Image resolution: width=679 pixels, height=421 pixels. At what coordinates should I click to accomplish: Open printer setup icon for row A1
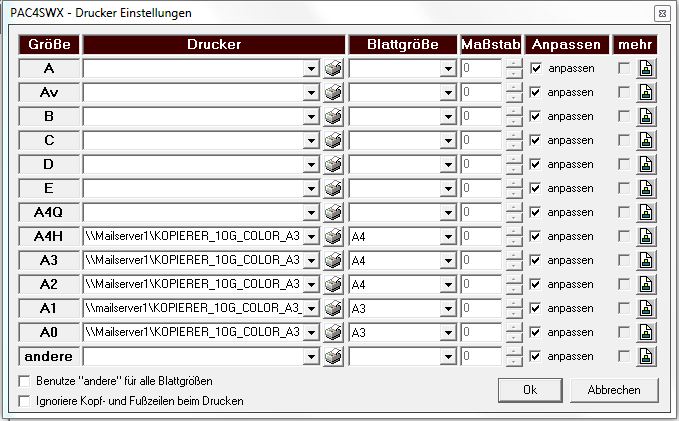pyautogui.click(x=333, y=308)
